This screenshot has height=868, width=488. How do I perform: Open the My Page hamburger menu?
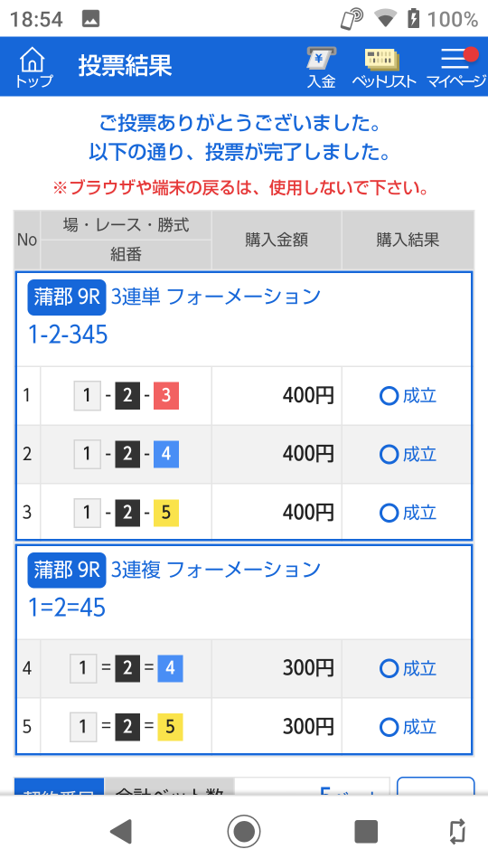(x=455, y=66)
